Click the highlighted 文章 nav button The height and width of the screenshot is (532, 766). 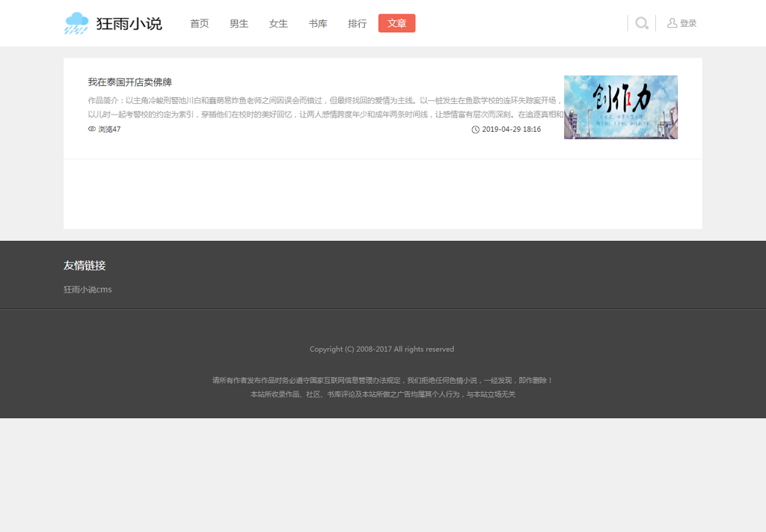pyautogui.click(x=396, y=23)
